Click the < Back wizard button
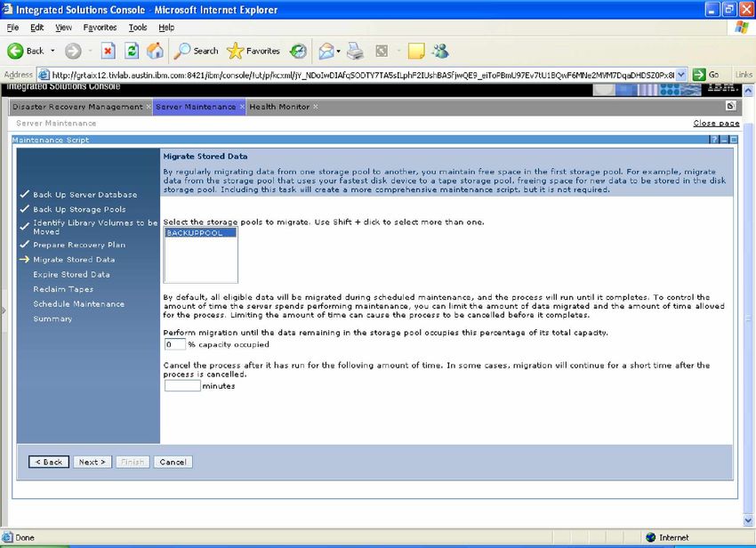 click(x=49, y=462)
